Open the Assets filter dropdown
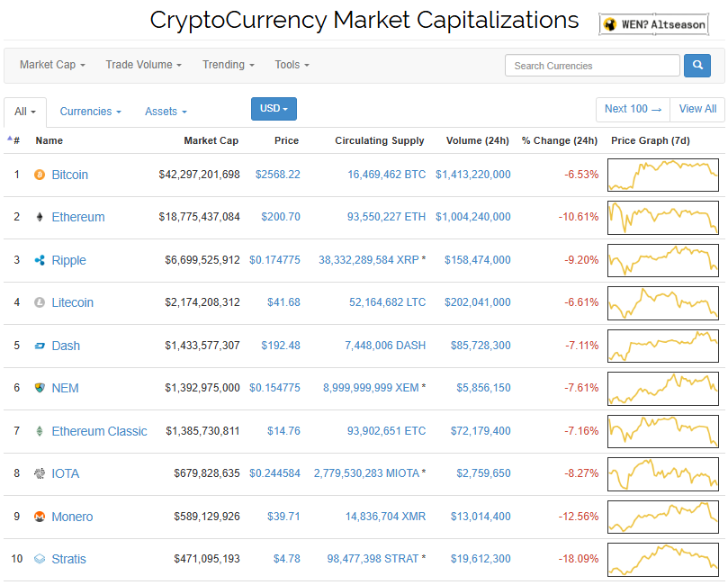Viewport: 728px width, 585px height. coord(166,112)
